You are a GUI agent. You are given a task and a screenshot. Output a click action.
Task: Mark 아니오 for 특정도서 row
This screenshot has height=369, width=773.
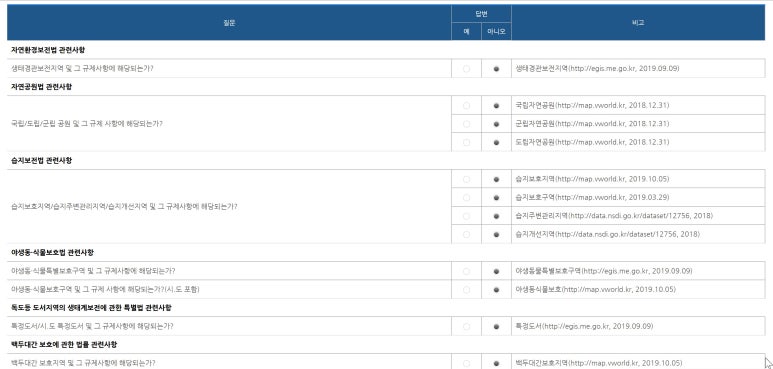pyautogui.click(x=496, y=327)
